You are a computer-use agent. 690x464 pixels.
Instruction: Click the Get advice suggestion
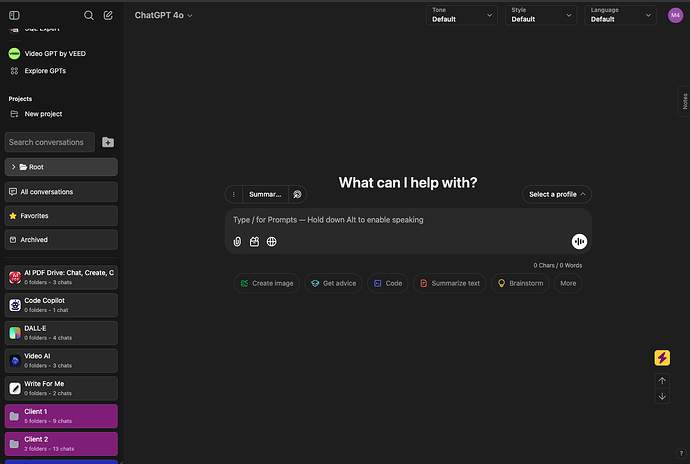pyautogui.click(x=334, y=283)
